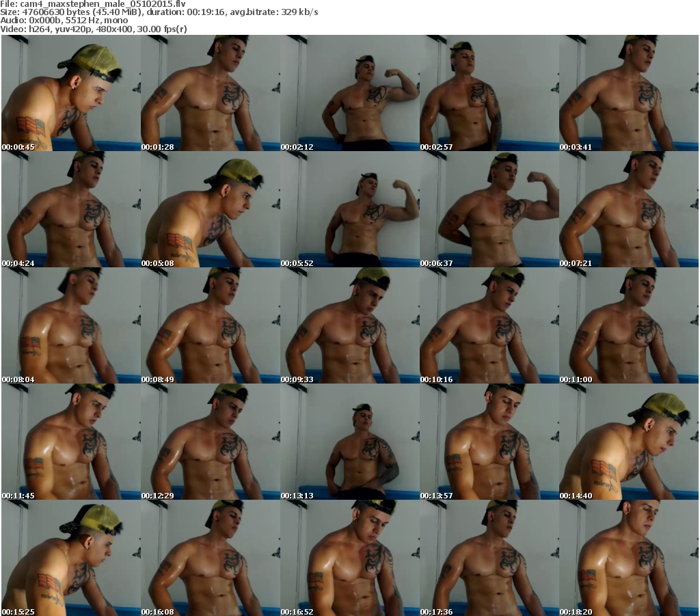Choose the frame marked 00:13:57

click(x=489, y=442)
